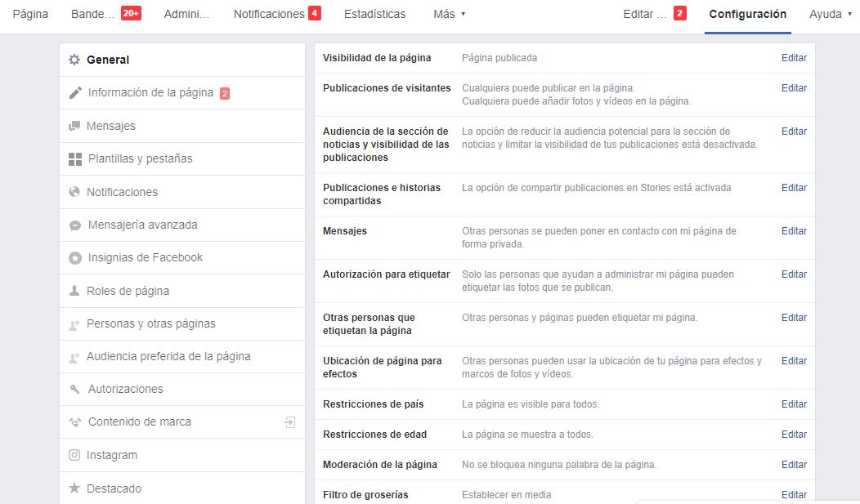Edit Audiencia de la sección de noticias setting
The width and height of the screenshot is (860, 504).
click(794, 131)
